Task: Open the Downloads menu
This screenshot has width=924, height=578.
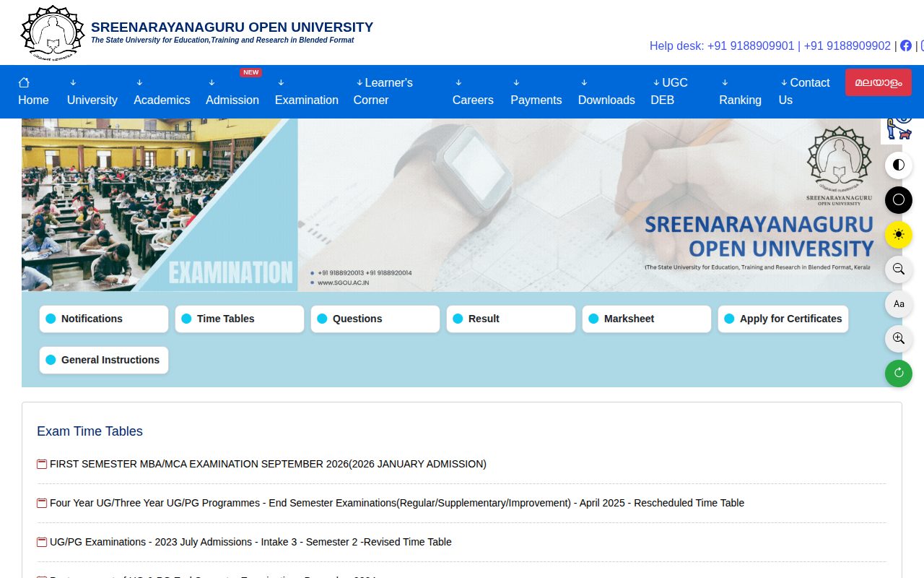Action: [606, 92]
